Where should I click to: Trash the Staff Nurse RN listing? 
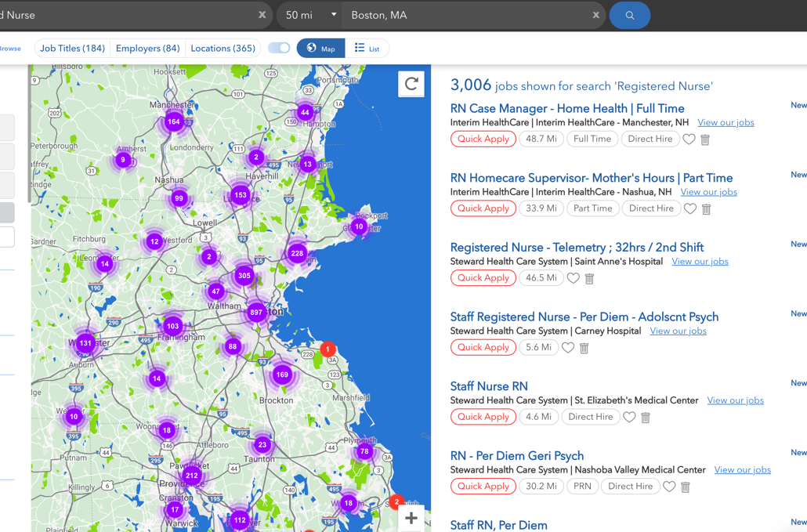point(646,418)
